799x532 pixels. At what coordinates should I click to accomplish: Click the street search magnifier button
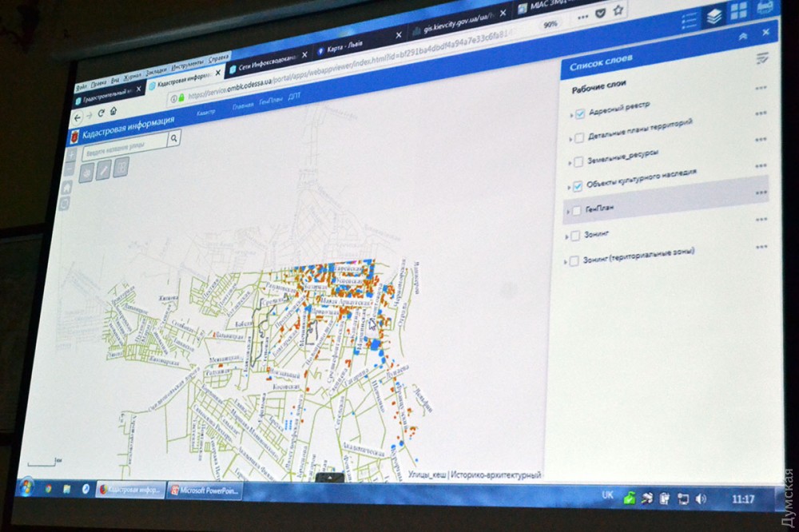tap(174, 138)
